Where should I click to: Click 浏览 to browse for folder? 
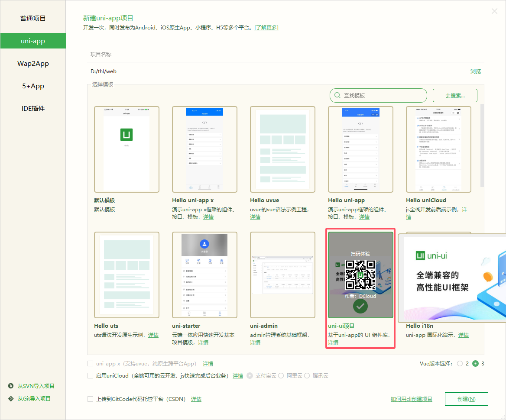click(475, 71)
